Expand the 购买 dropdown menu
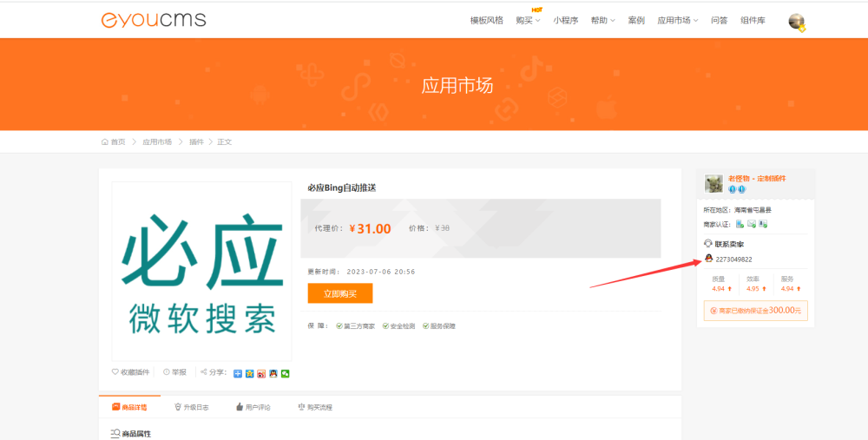Image resolution: width=868 pixels, height=440 pixels. click(x=528, y=21)
